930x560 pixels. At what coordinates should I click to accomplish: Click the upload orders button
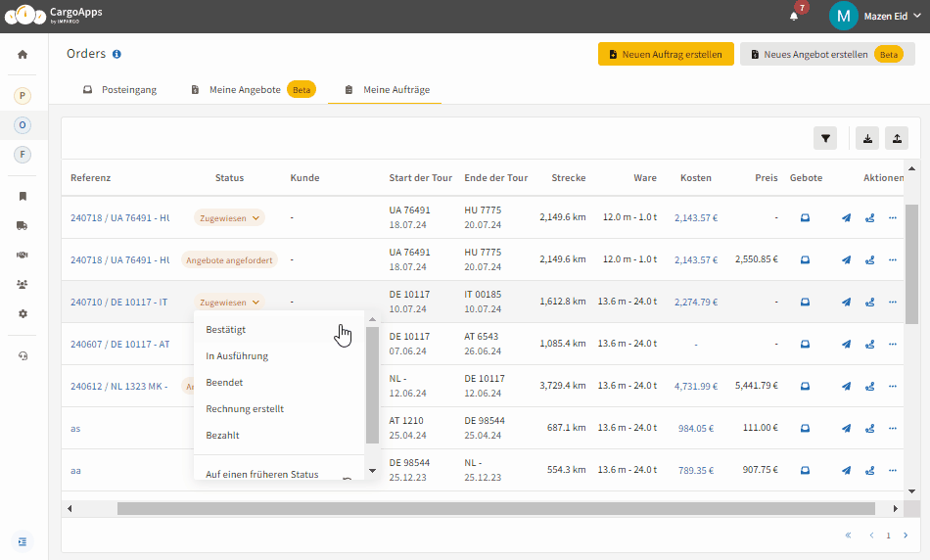click(x=897, y=138)
